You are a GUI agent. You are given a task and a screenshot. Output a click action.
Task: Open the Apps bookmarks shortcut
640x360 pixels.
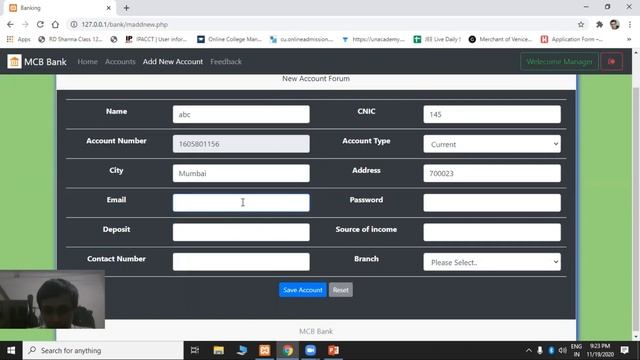[18, 39]
